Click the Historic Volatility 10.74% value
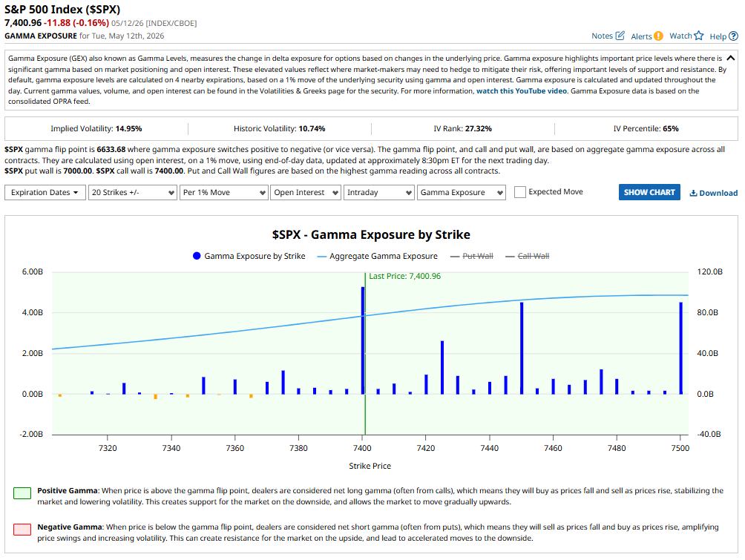Viewport: 745px width, 560px height. pos(312,129)
